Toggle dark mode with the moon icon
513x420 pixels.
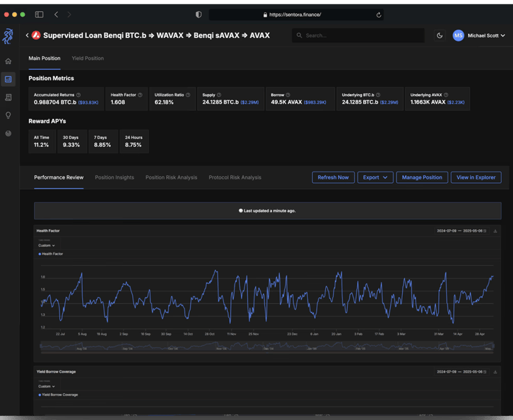coord(440,35)
